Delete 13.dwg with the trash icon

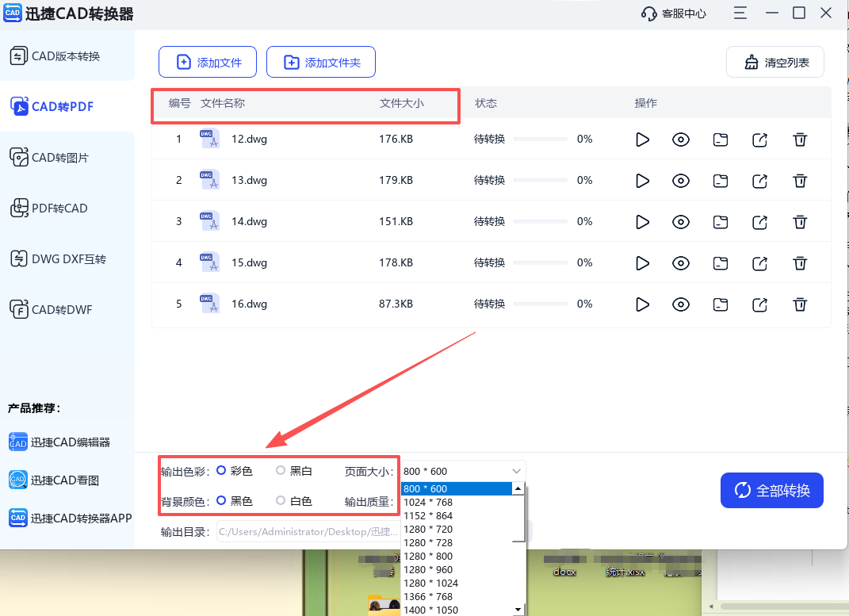pos(800,181)
